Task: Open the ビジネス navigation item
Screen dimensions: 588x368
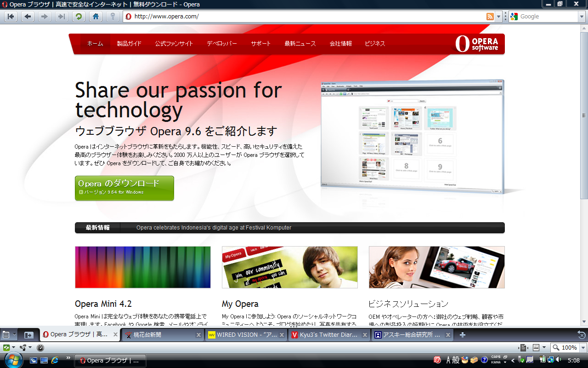Action: [x=375, y=44]
